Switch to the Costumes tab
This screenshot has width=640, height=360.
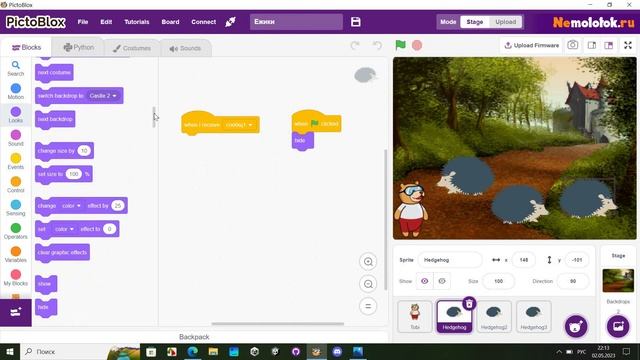pyautogui.click(x=132, y=48)
